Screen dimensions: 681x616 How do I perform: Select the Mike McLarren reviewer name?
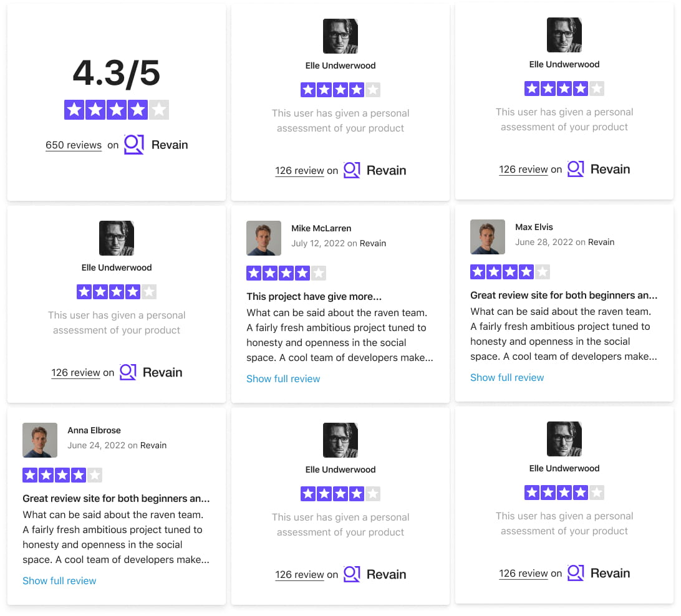[x=321, y=228]
